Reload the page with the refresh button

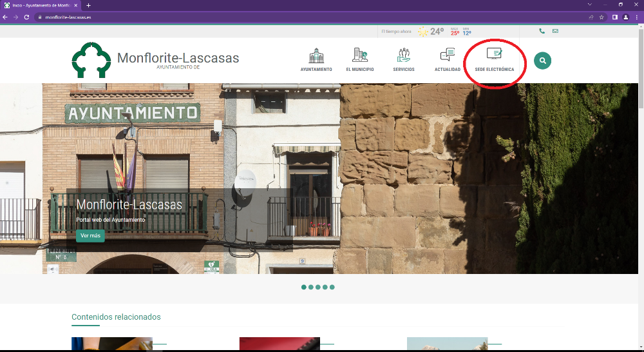(x=26, y=17)
